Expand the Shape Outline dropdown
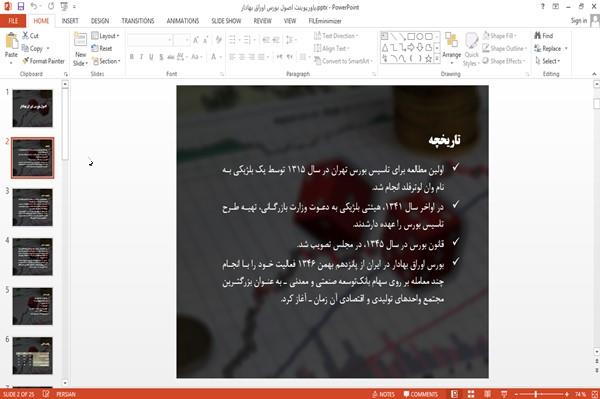 pos(504,48)
